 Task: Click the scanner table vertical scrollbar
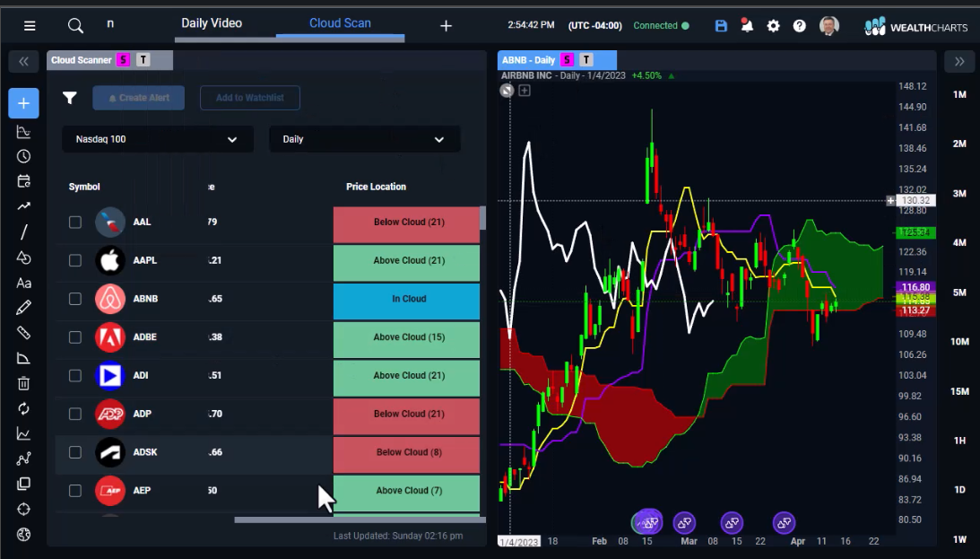coord(482,218)
